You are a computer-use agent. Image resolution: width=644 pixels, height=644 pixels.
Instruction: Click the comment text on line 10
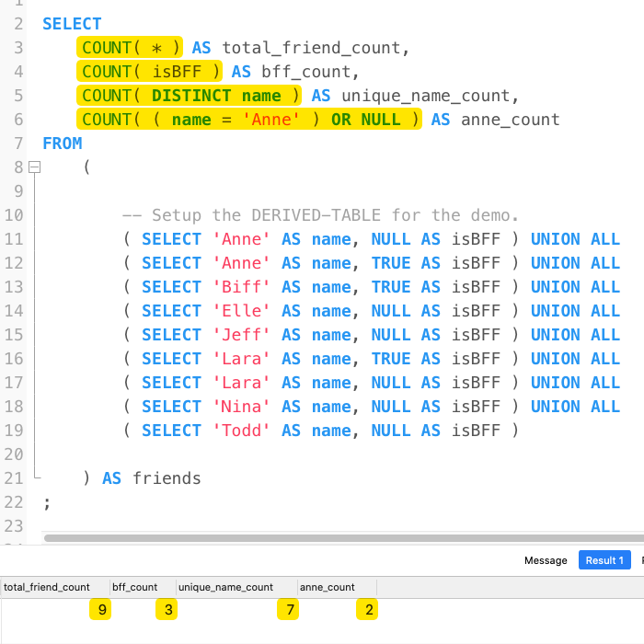click(x=320, y=215)
